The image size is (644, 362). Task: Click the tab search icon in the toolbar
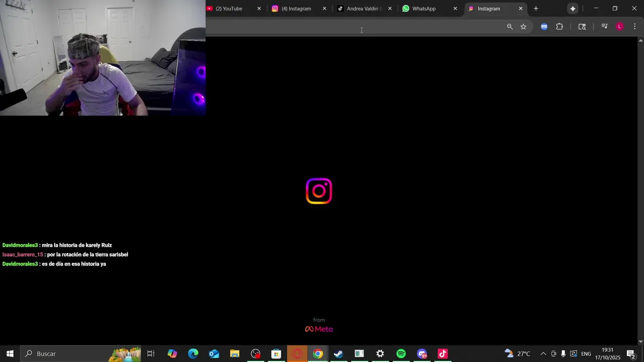click(x=582, y=27)
